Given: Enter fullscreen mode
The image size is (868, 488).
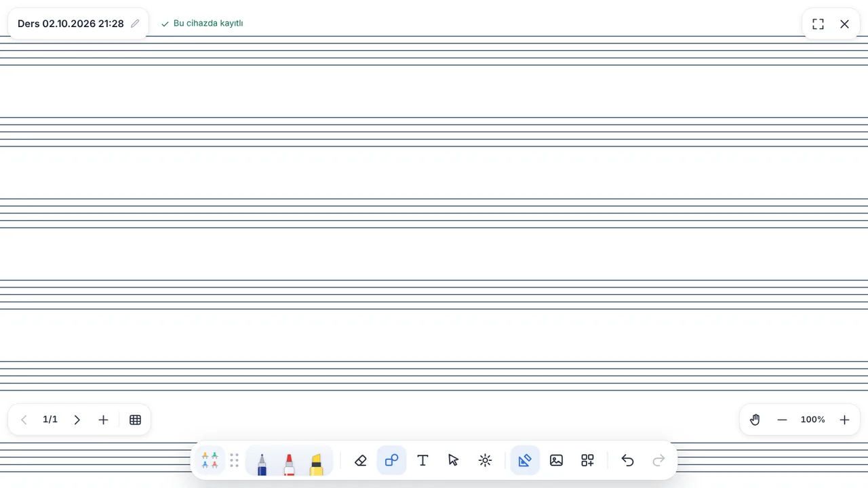Looking at the screenshot, I should tap(818, 24).
